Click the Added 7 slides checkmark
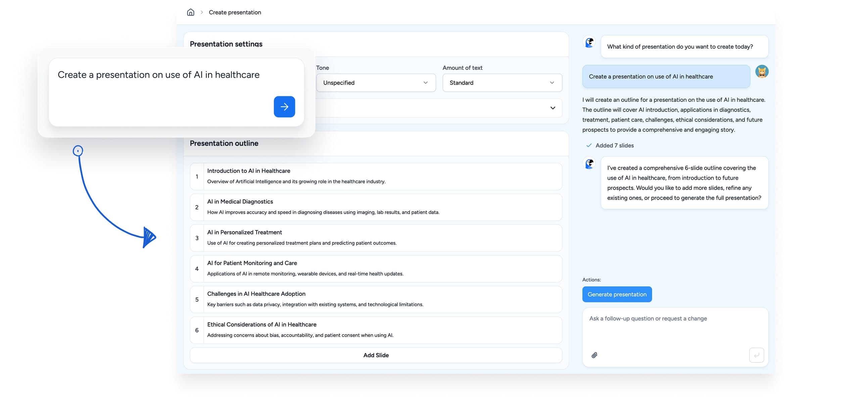 coord(589,146)
